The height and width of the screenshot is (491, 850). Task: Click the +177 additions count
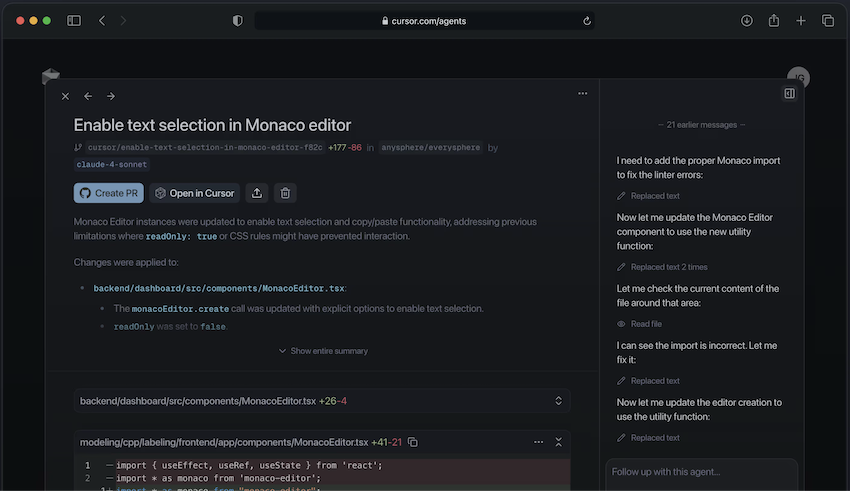point(337,147)
